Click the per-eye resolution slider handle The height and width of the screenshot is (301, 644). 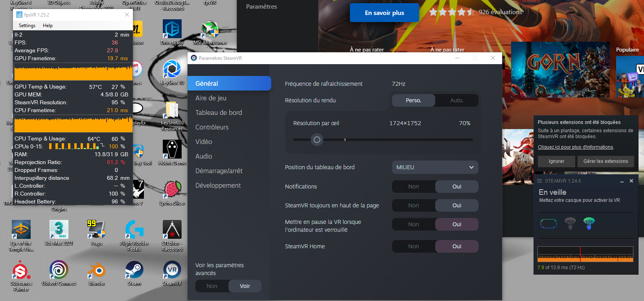coord(317,140)
